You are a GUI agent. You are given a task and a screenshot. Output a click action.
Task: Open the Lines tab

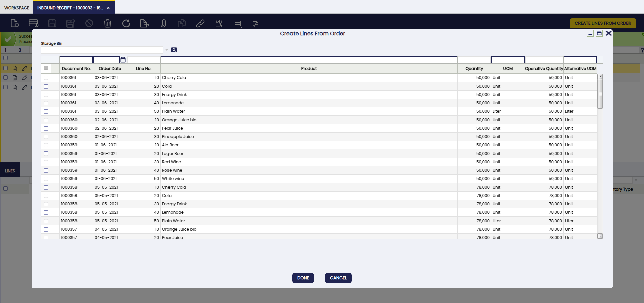point(10,171)
